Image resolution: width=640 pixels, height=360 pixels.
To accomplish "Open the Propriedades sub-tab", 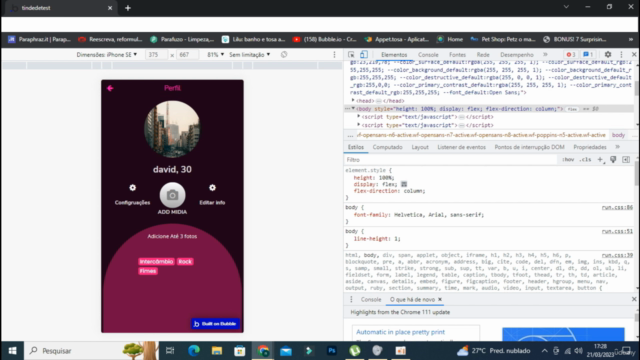I will 590,147.
